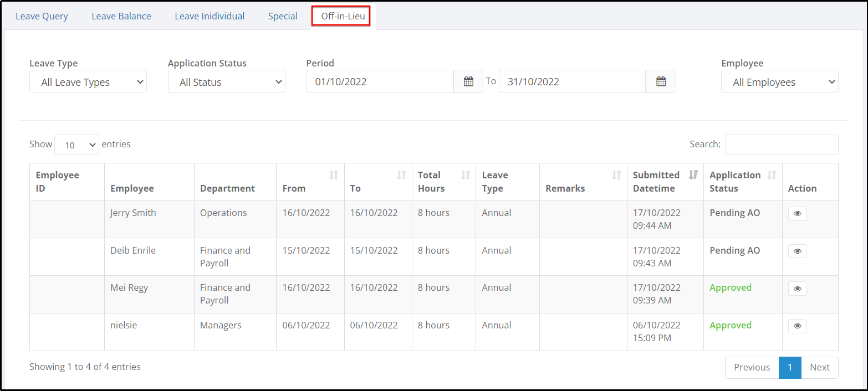Click the Leave Type column header

point(507,182)
